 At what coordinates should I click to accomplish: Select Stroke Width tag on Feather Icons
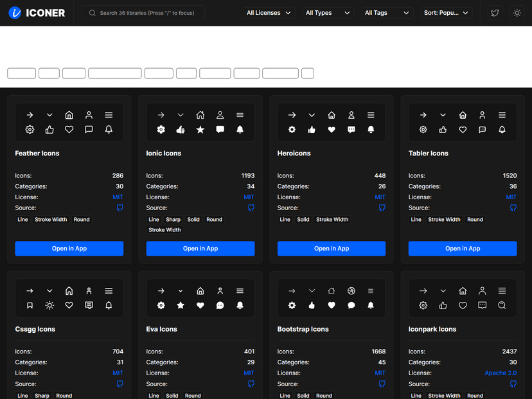(x=51, y=220)
